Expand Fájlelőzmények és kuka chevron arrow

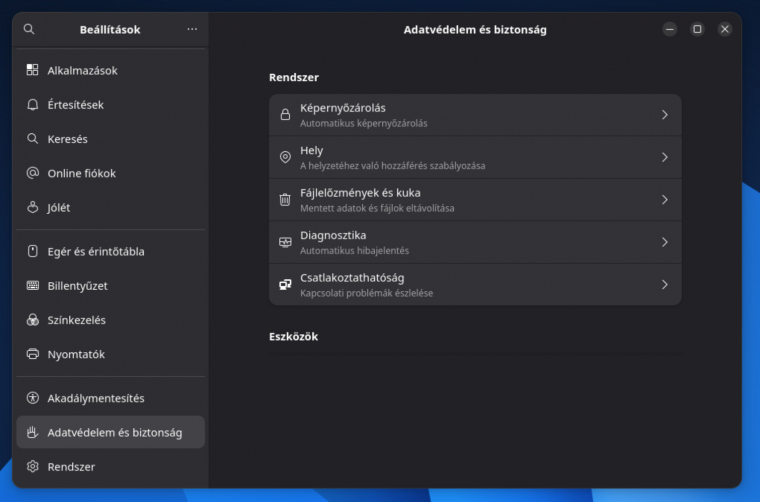click(x=665, y=200)
